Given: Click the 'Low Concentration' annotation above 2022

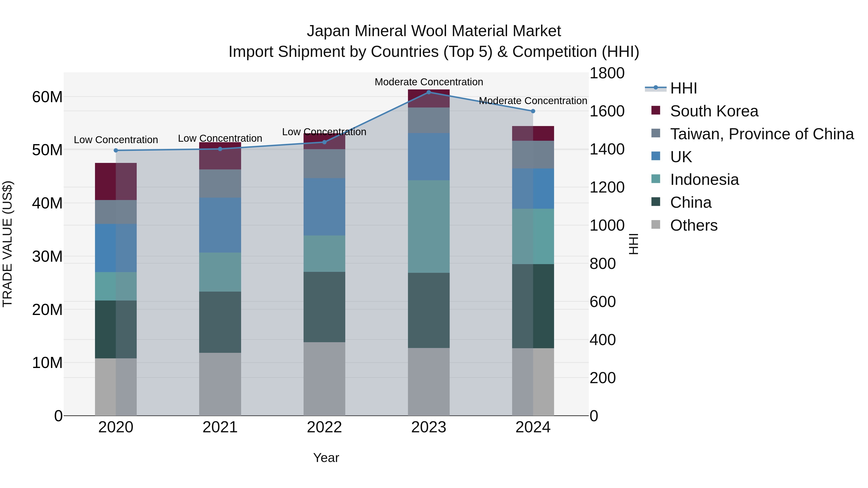Looking at the screenshot, I should (324, 132).
